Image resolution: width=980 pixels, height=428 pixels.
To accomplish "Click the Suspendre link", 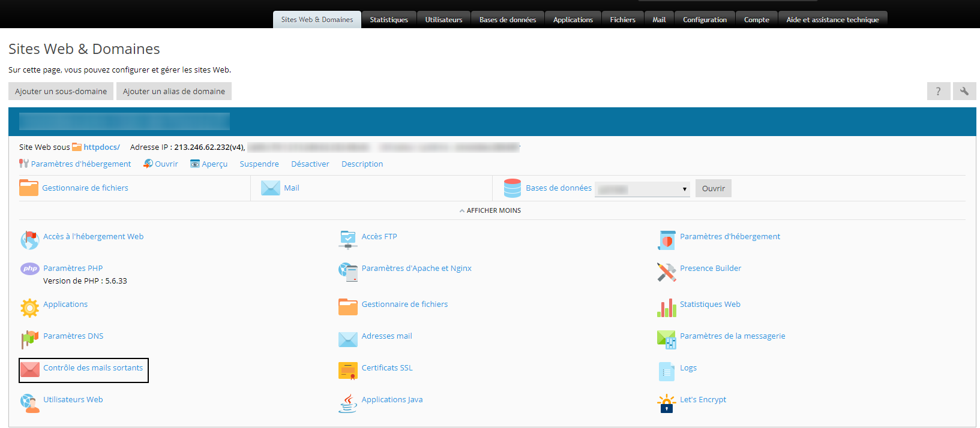I will (x=259, y=164).
